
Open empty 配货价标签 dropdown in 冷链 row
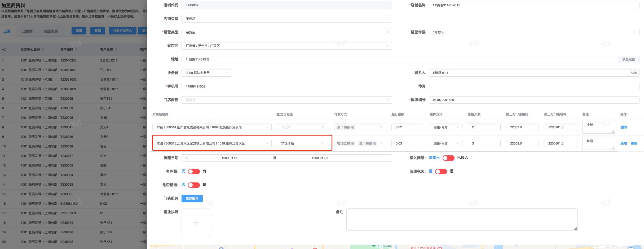coord(302,127)
